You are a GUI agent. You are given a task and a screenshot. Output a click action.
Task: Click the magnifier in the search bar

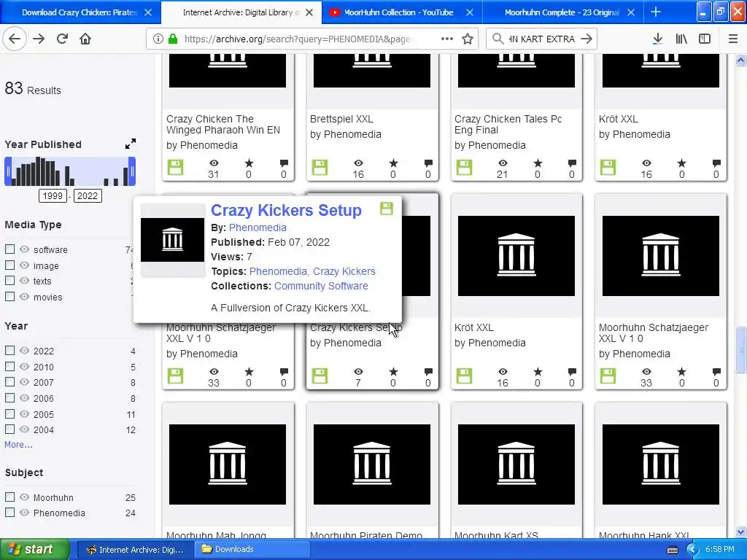(498, 39)
